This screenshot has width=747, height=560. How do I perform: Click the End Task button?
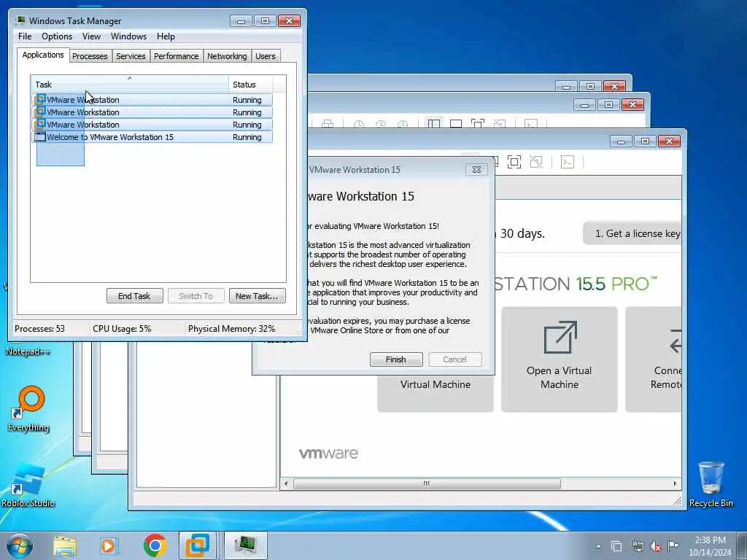coord(134,296)
